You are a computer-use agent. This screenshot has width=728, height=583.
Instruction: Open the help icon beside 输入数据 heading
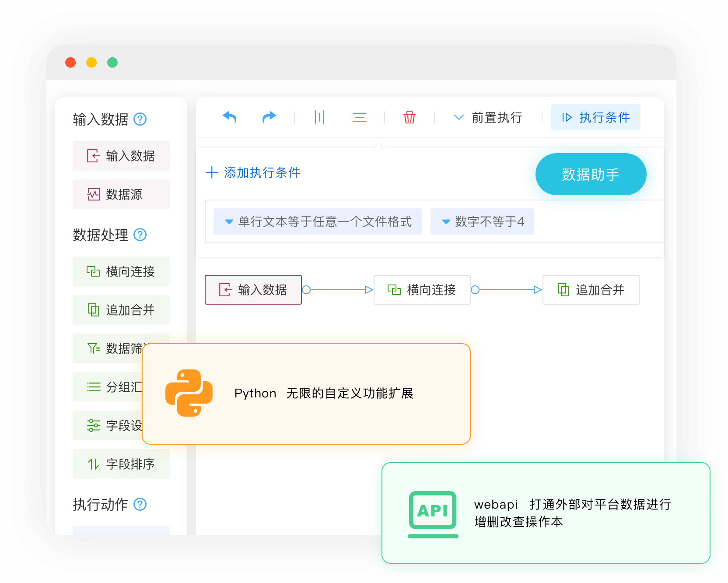(140, 119)
